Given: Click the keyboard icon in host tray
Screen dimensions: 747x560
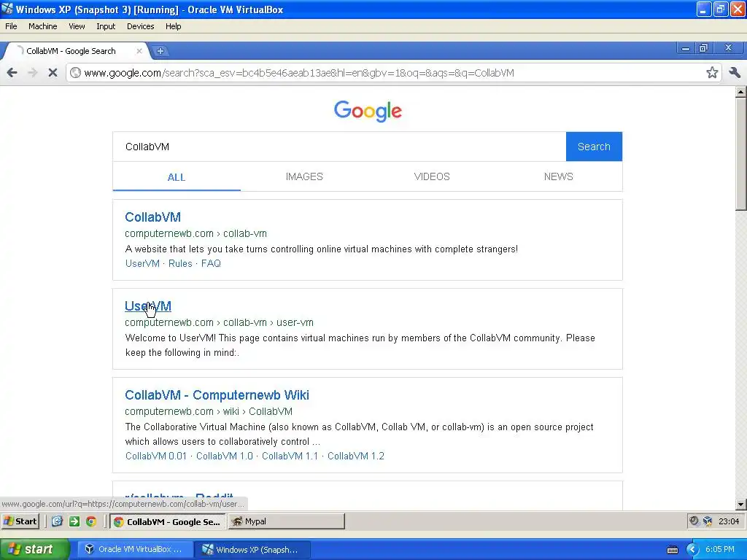Looking at the screenshot, I should [x=672, y=550].
